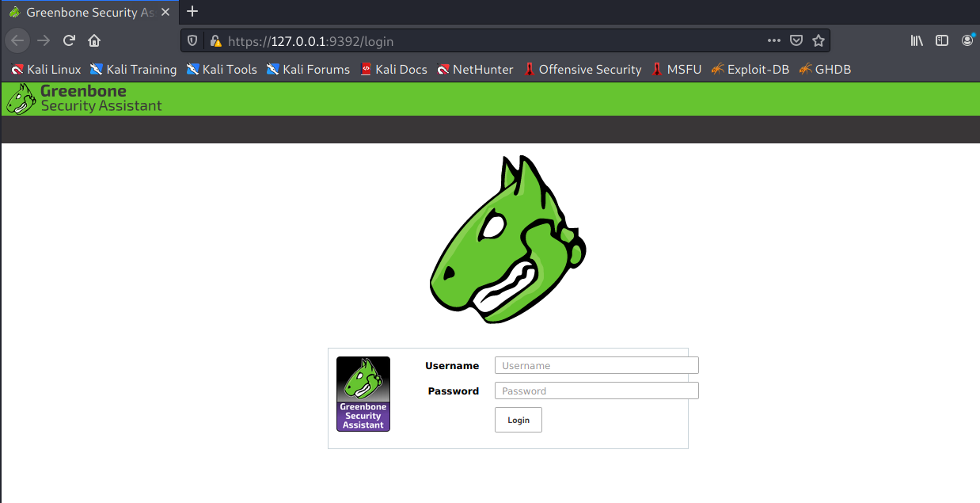The width and height of the screenshot is (980, 503).
Task: Open the Offensive Security bookmark
Action: click(x=582, y=70)
